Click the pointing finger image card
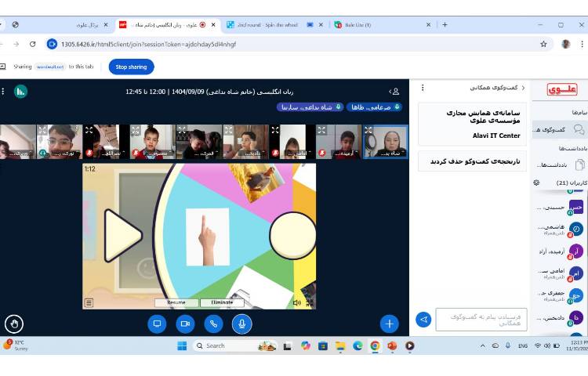 tap(208, 237)
